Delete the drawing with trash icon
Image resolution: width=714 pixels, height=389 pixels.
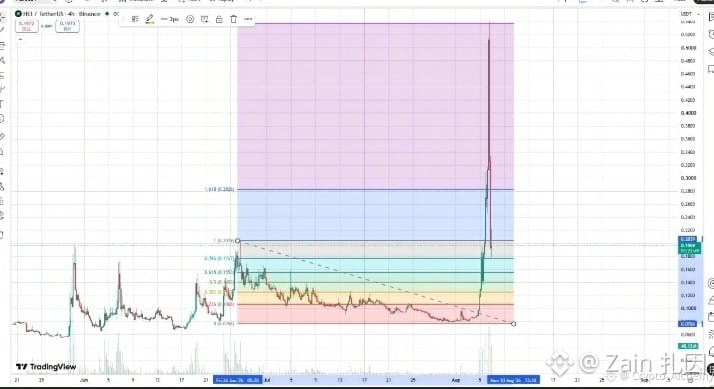point(234,19)
